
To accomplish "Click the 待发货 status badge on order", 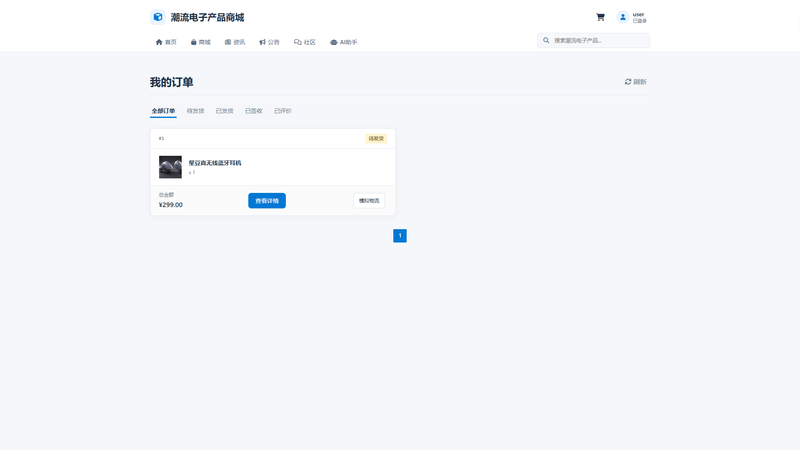I will click(x=376, y=138).
